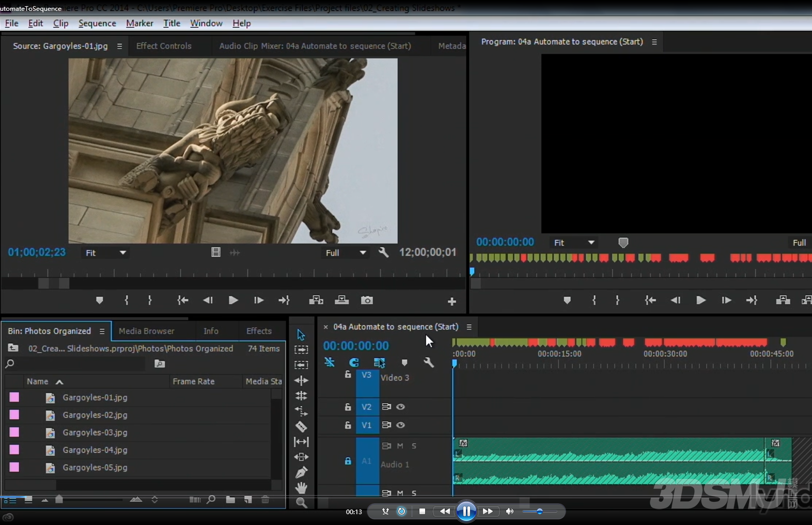Toggle lock on track V3

pyautogui.click(x=348, y=375)
